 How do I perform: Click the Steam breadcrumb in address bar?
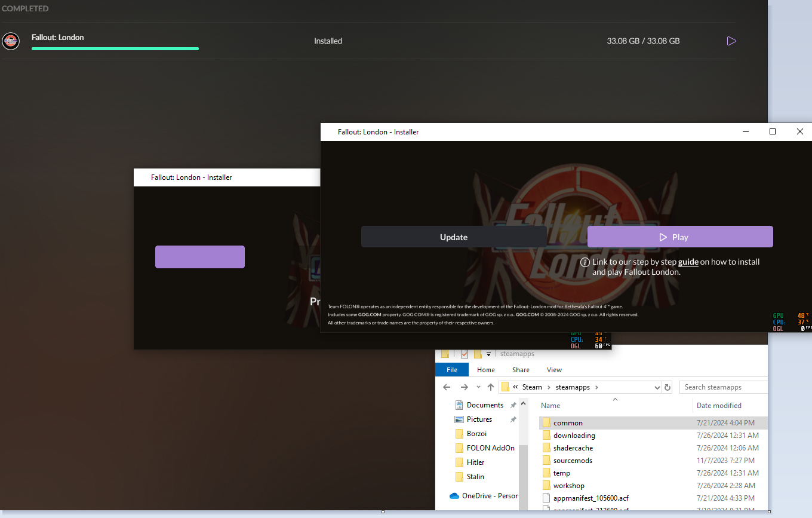tap(532, 387)
